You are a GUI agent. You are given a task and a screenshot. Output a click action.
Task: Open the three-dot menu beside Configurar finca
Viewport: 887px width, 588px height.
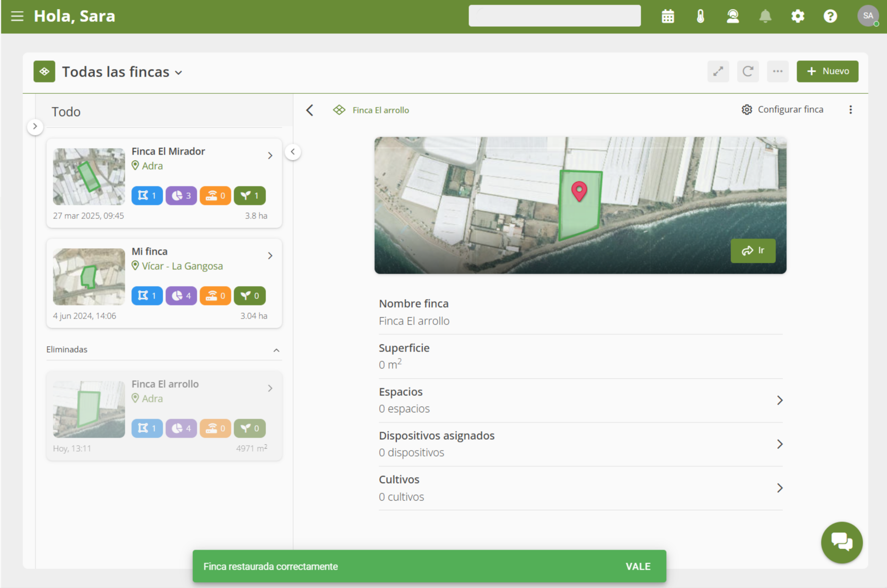(x=850, y=109)
